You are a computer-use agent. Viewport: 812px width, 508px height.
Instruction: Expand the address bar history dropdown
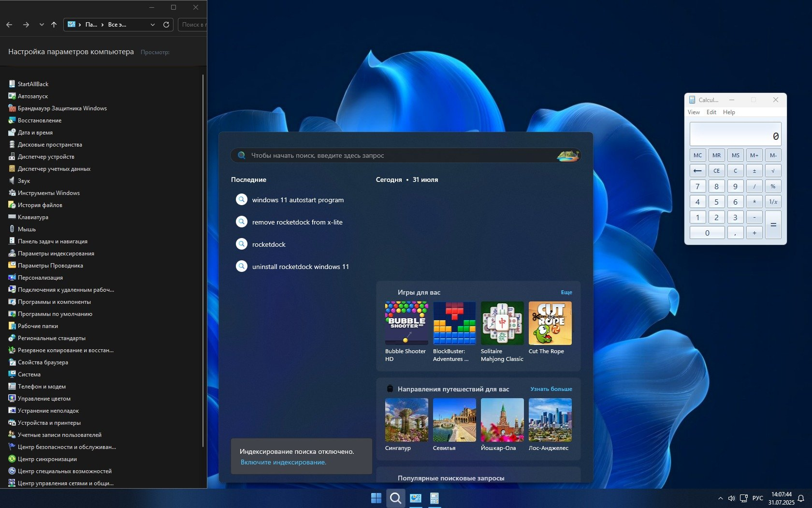pyautogui.click(x=153, y=25)
